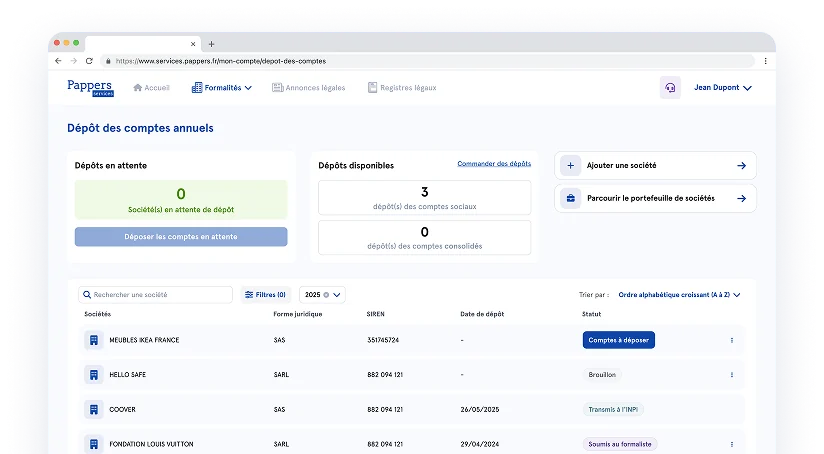Open the Filtres (0) button
This screenshot has width=824, height=454.
(265, 295)
